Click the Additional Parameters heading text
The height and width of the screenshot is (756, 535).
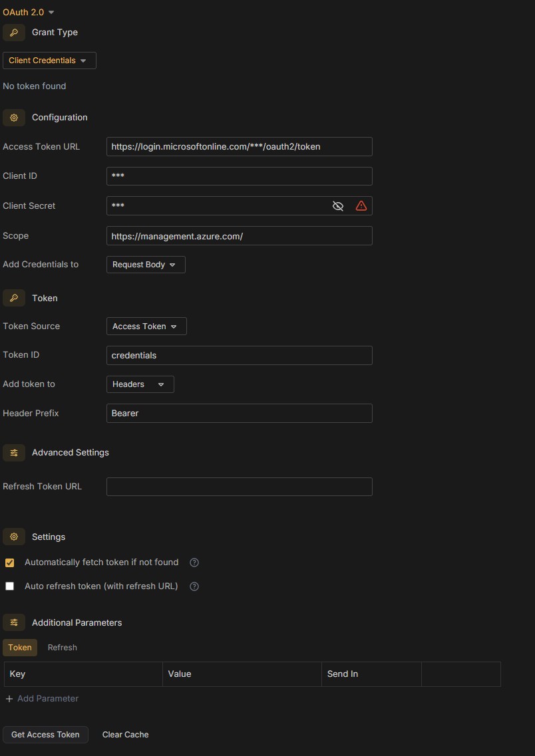[77, 622]
